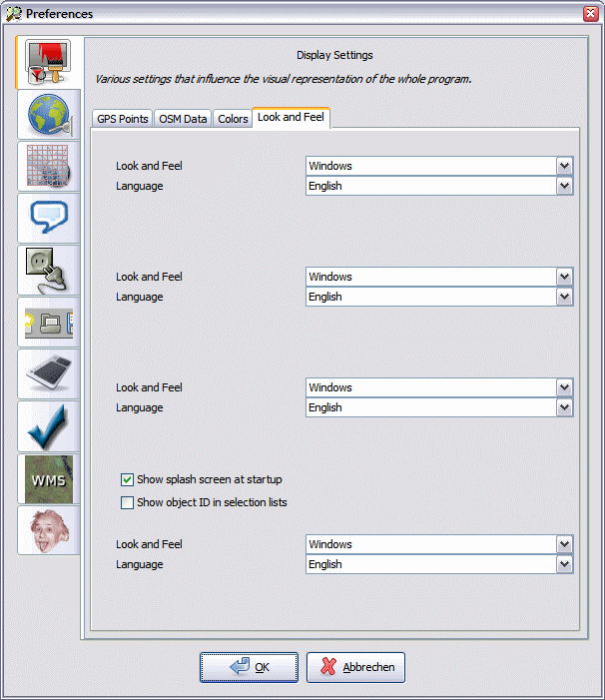This screenshot has height=700, width=605.
Task: Select the folder toolbar settings icon
Action: pos(48,323)
